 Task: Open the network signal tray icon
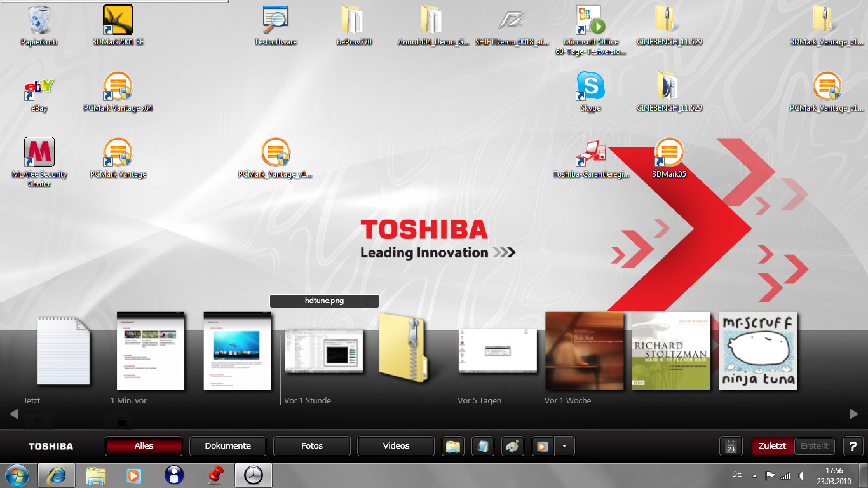click(x=785, y=475)
